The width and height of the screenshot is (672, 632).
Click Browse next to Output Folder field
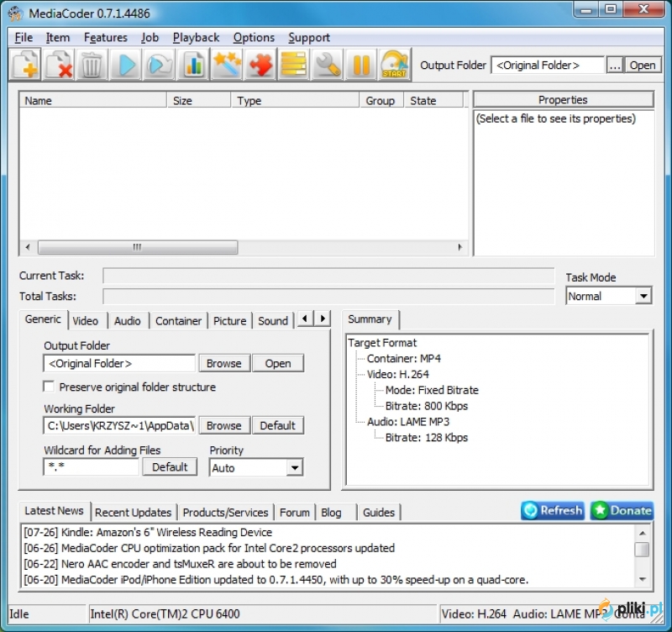pos(224,363)
